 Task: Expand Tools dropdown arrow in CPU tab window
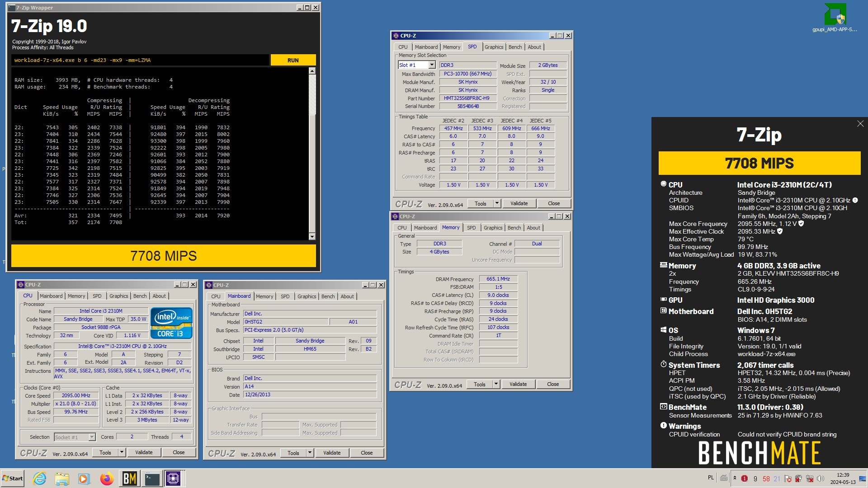pos(122,452)
